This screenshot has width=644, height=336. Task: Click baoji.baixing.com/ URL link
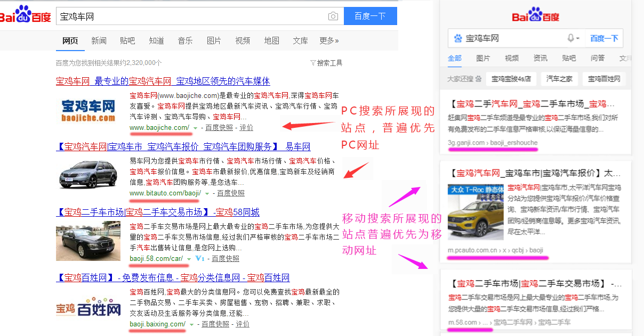point(158,324)
